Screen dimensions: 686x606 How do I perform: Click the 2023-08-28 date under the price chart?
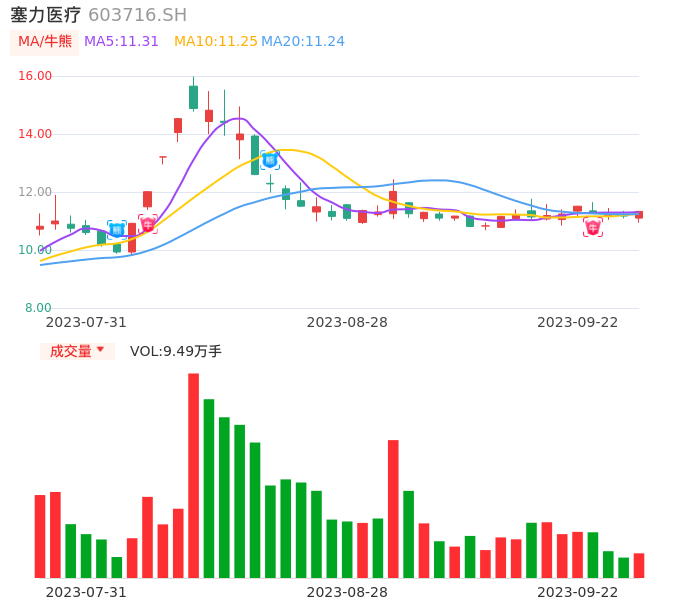[x=347, y=322]
